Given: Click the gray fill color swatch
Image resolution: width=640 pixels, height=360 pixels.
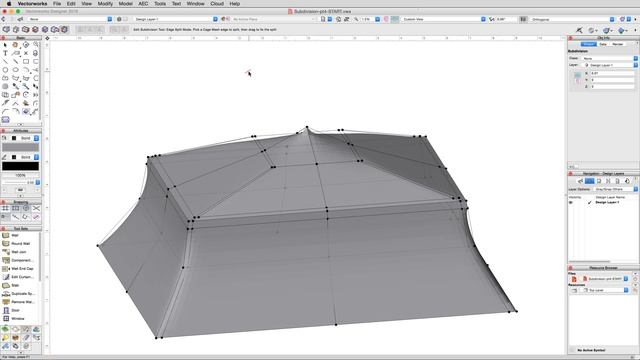Looking at the screenshot, I should point(20,147).
